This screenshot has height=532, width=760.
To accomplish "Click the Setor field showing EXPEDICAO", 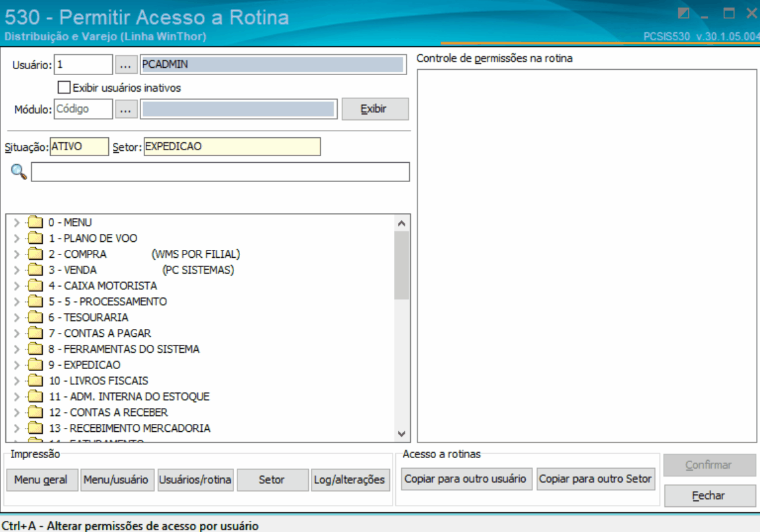I will [232, 147].
